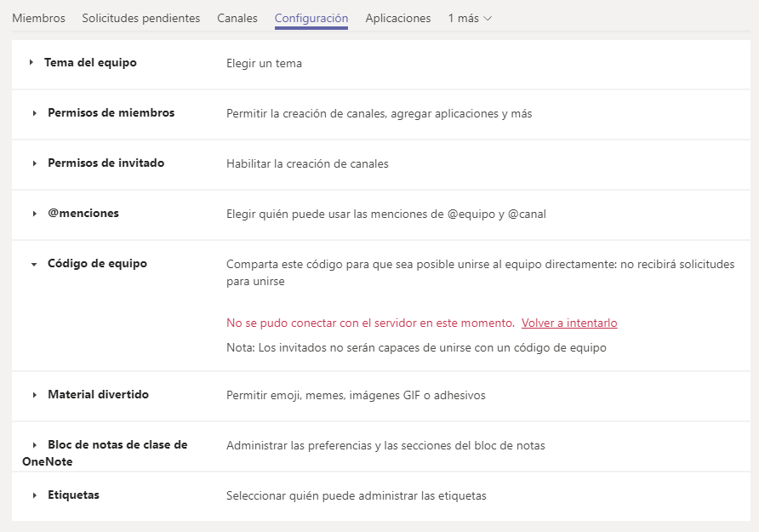
Task: Click 'Permitir la creación de canales' description
Action: [379, 114]
